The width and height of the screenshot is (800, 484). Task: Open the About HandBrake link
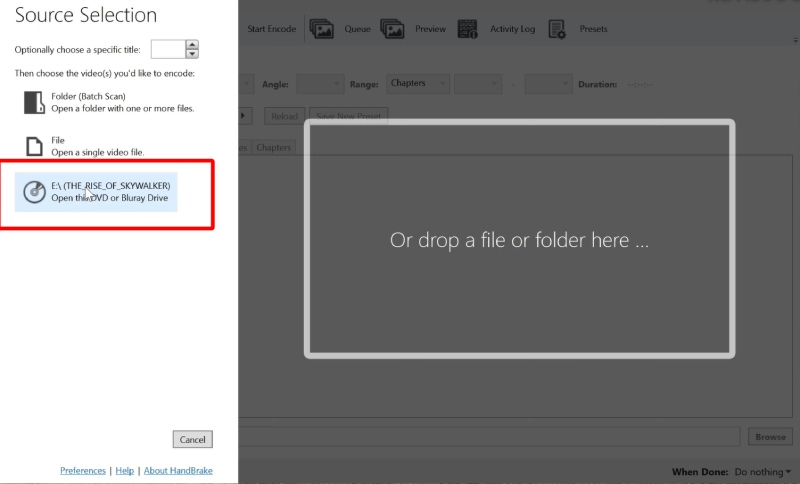pos(178,470)
